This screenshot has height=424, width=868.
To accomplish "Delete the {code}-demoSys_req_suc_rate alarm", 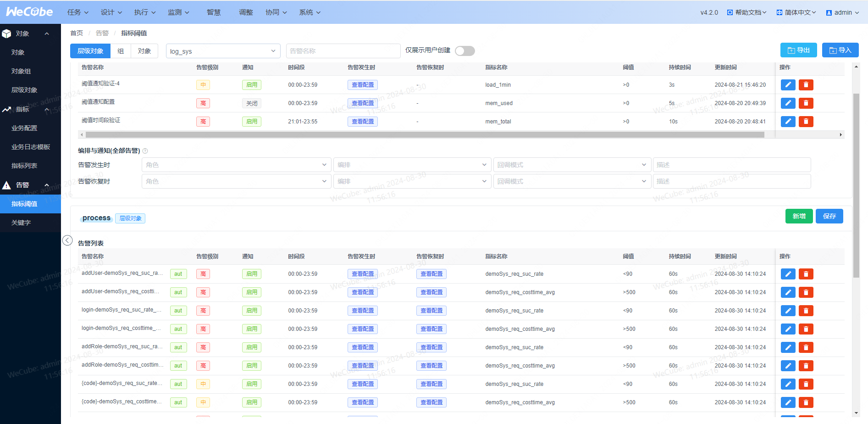I will (806, 384).
